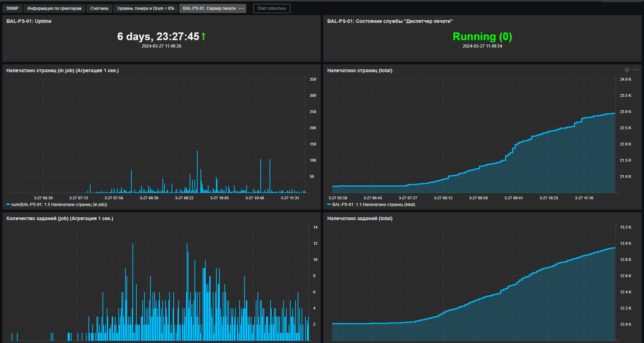Go to the "Уровень тонера и Drum < 8%" tab
The width and height of the screenshot is (644, 343).
click(145, 8)
